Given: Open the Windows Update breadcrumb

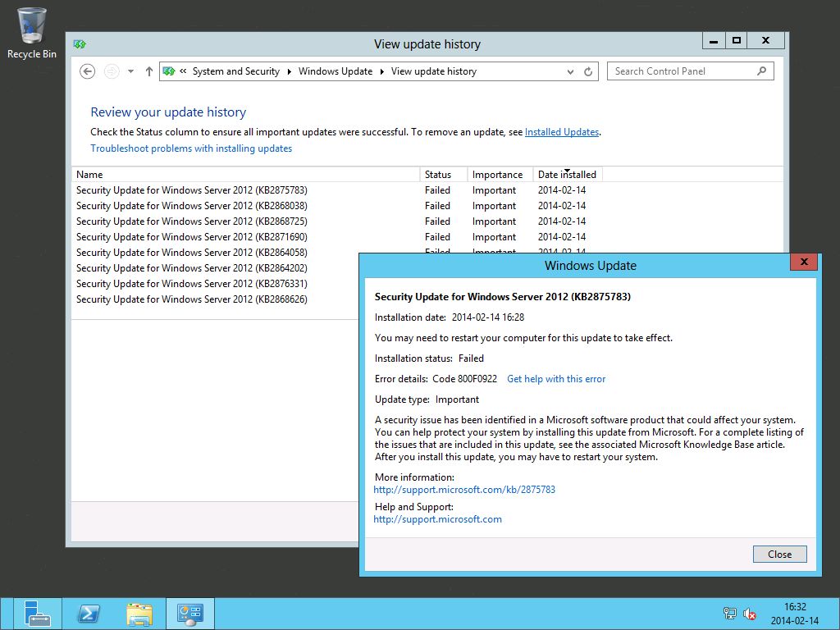Looking at the screenshot, I should (336, 71).
